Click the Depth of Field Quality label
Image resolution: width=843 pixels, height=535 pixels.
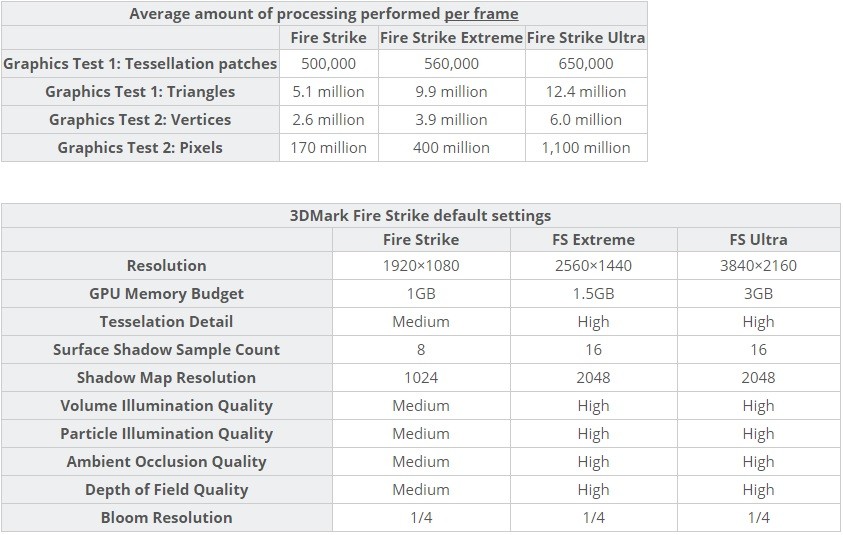point(167,489)
